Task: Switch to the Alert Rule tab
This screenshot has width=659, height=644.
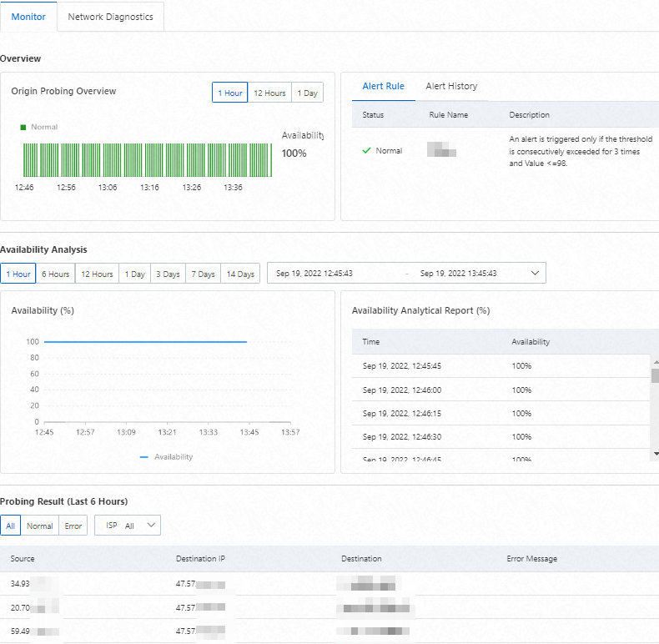Action: tap(383, 87)
